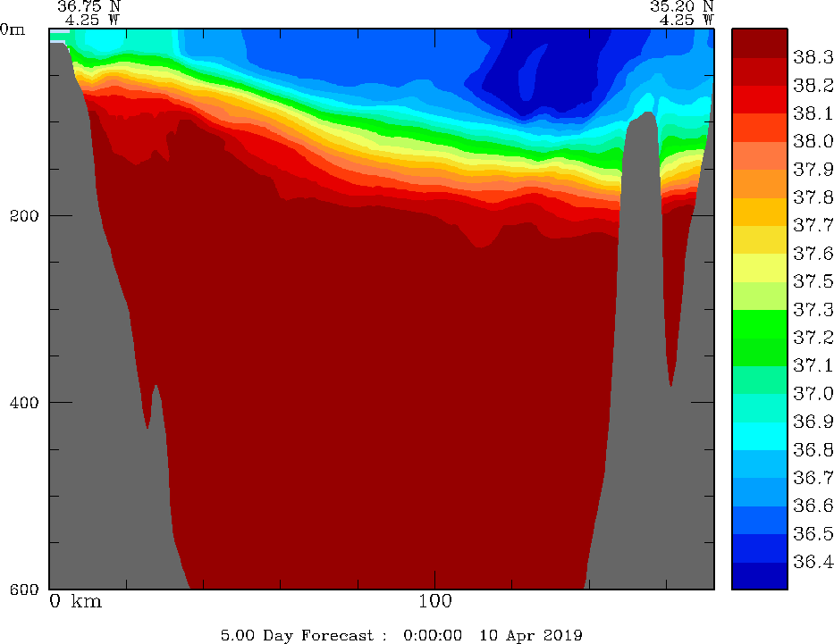The width and height of the screenshot is (834, 644).
Task: Select the 400 depth axis label
Action: 24,402
